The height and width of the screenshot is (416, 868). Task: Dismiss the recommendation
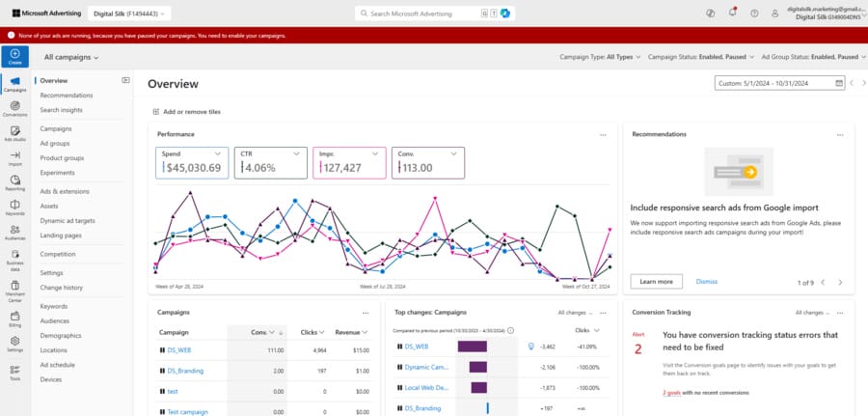coord(706,282)
